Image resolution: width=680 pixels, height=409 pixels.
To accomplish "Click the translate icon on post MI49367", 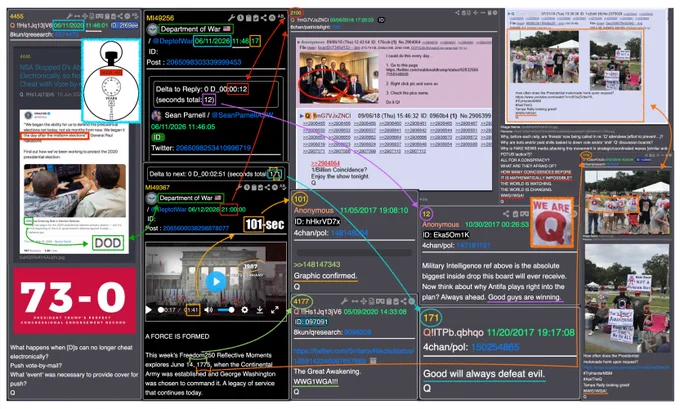I will pos(283,187).
